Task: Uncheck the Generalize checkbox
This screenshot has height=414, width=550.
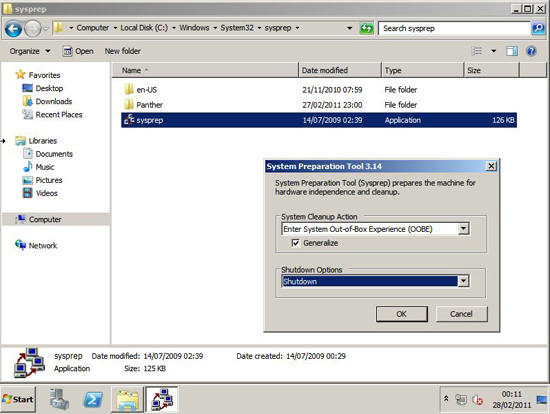Action: point(296,243)
